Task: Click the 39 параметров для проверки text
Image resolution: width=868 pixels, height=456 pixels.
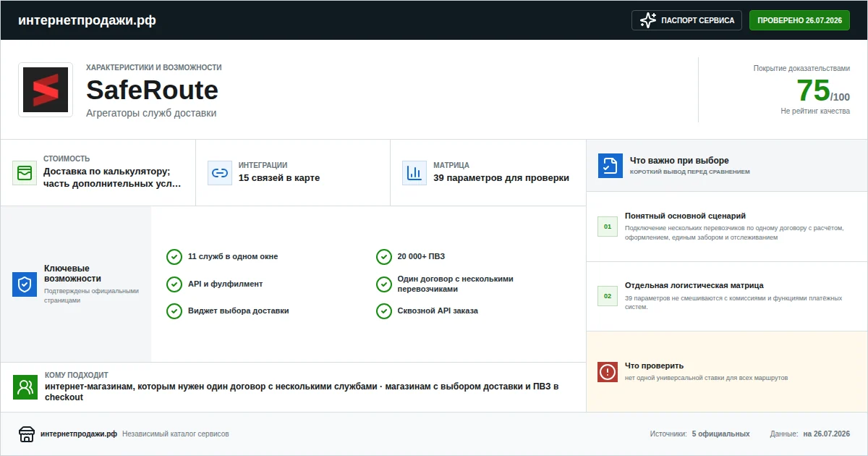Action: tap(501, 178)
